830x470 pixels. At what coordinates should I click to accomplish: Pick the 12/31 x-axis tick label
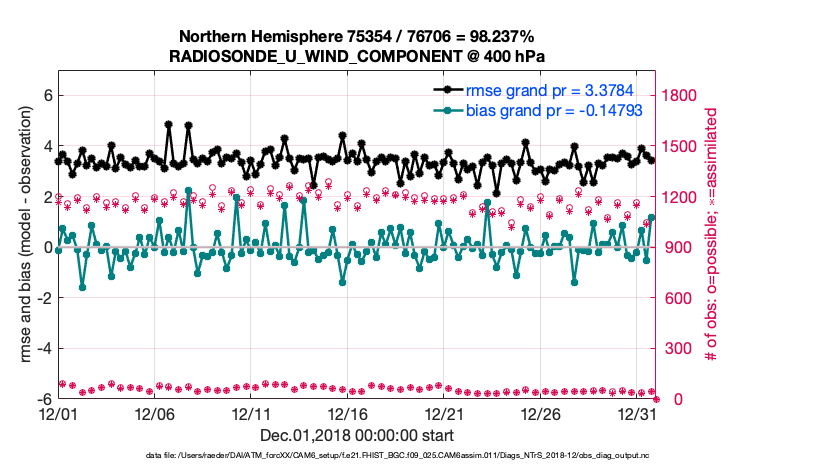(x=639, y=413)
